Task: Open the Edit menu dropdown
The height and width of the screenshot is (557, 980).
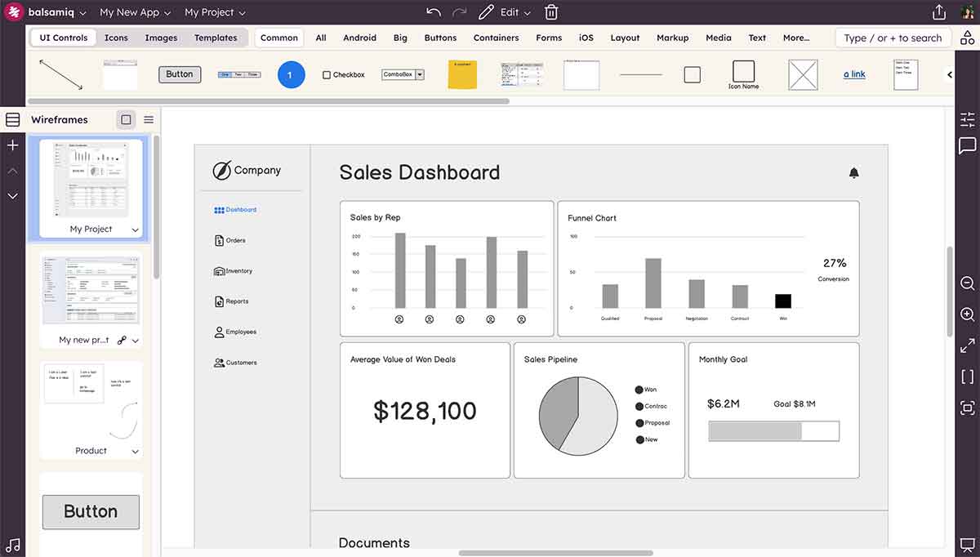Action: [506, 11]
